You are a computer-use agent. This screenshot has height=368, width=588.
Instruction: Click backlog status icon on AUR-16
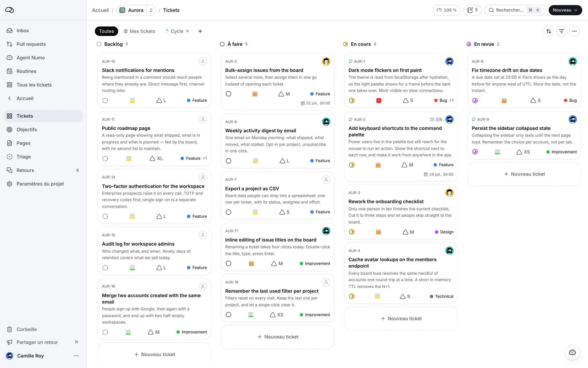(105, 332)
